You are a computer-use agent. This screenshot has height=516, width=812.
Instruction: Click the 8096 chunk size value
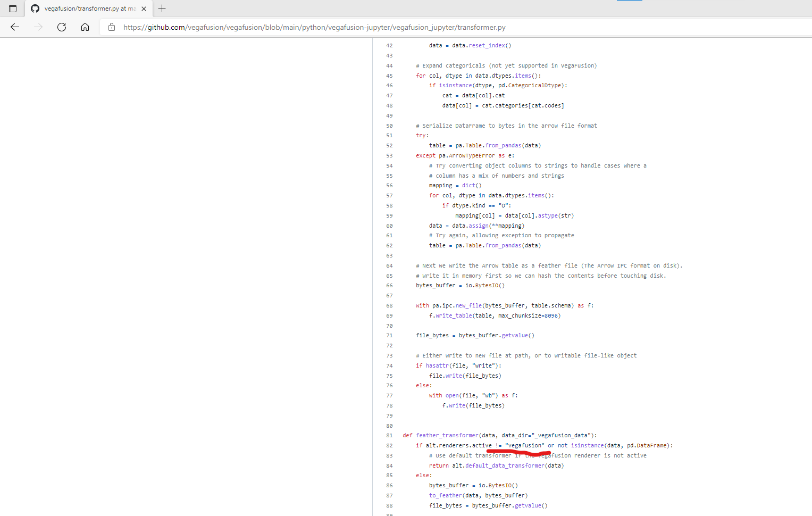point(551,316)
